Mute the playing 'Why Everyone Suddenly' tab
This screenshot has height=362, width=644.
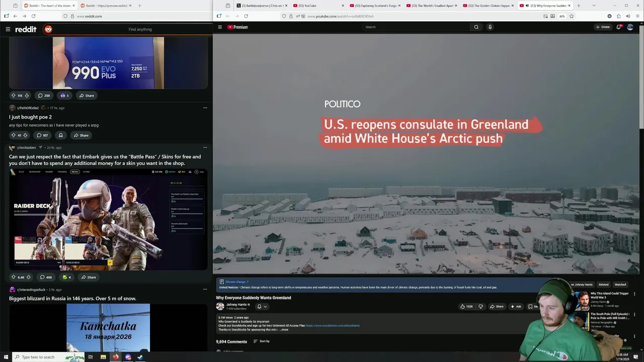[x=527, y=6]
